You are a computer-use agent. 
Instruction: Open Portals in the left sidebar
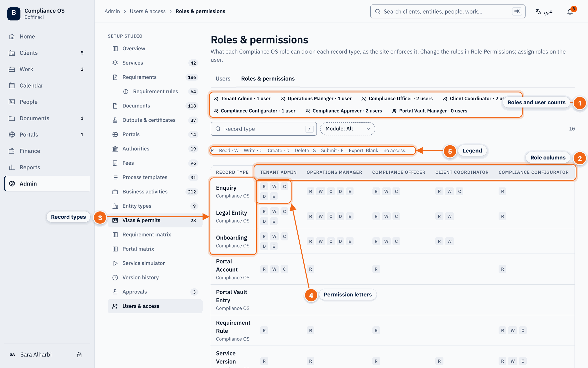(x=47, y=134)
